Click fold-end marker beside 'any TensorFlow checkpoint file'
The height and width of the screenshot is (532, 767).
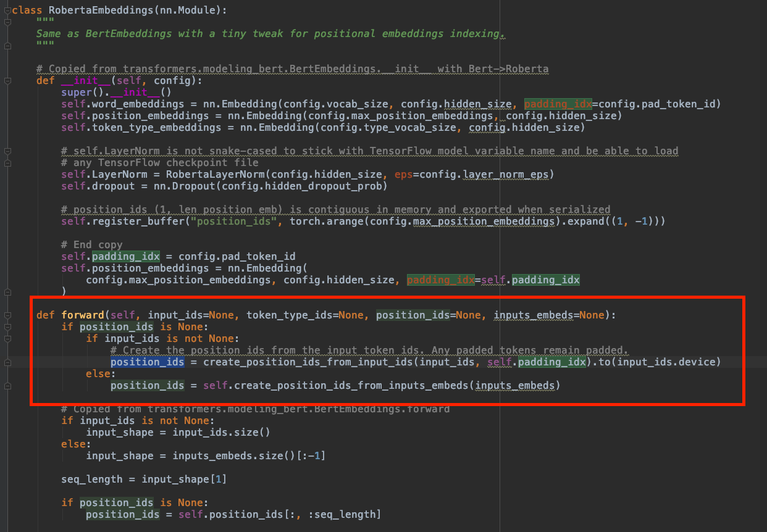[7, 163]
